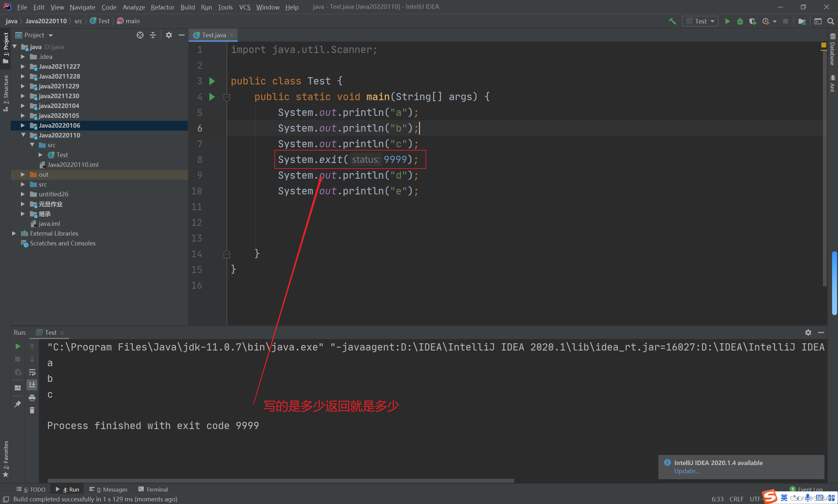Click the profiler run icon with clock
This screenshot has height=504, width=838.
766,21
